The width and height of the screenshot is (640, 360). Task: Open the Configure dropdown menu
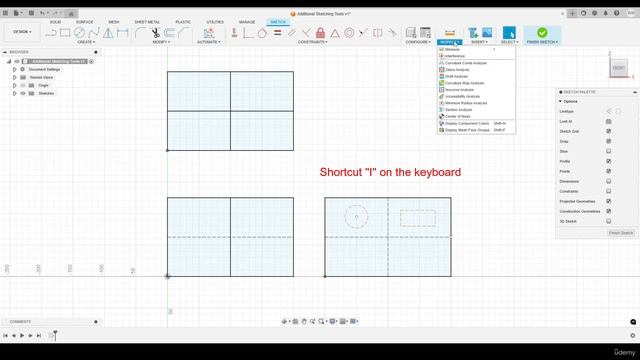point(418,42)
